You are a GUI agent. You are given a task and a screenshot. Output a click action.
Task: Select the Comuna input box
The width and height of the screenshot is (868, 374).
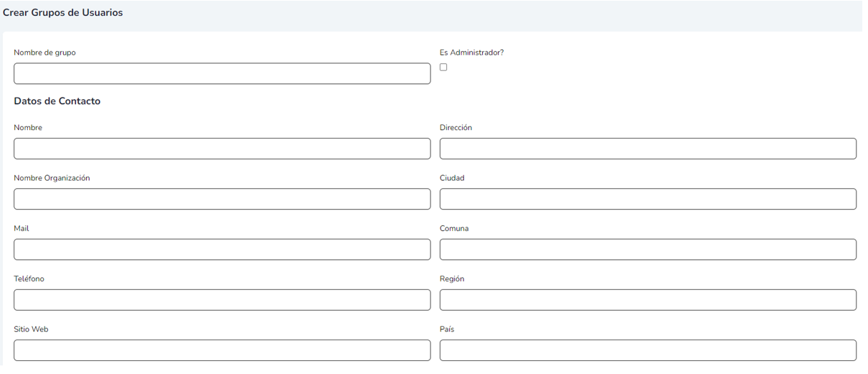pyautogui.click(x=648, y=249)
